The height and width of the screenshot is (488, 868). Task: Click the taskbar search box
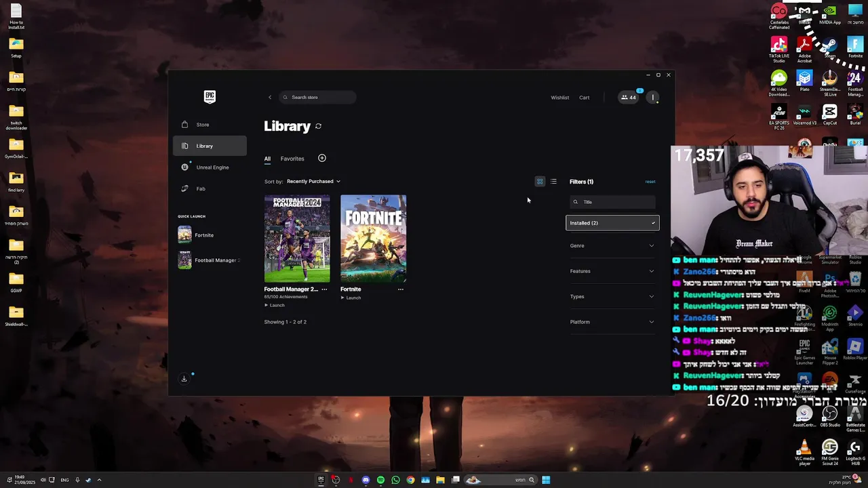pos(500,480)
